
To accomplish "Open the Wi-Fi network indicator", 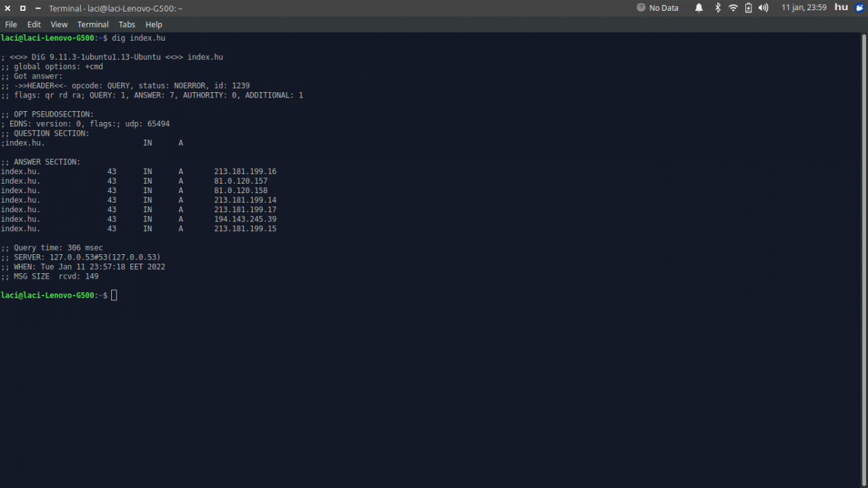I will coord(733,8).
